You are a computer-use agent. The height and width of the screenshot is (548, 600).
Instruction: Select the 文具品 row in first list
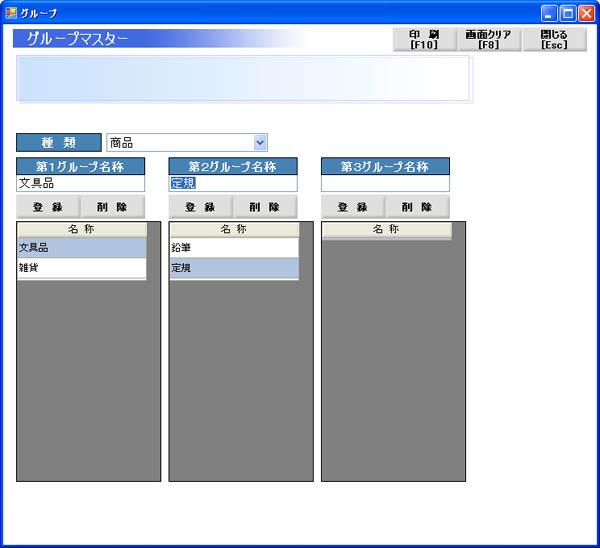[x=82, y=248]
